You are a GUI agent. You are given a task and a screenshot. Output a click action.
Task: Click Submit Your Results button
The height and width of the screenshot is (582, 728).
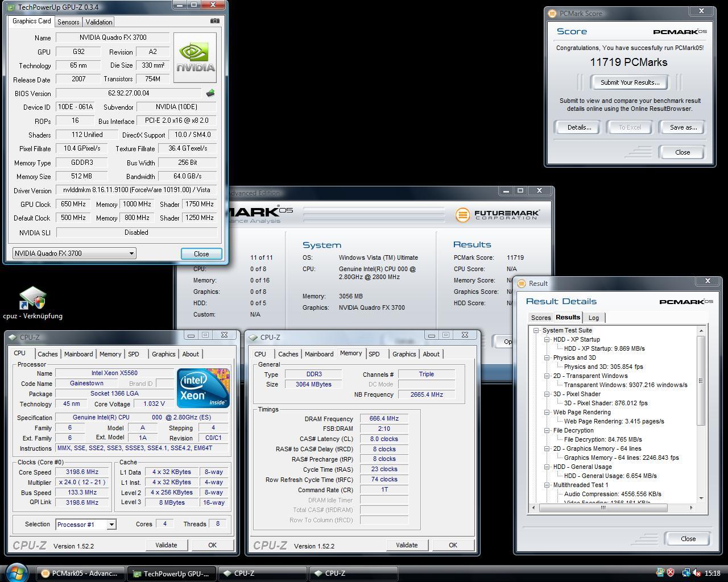(630, 82)
